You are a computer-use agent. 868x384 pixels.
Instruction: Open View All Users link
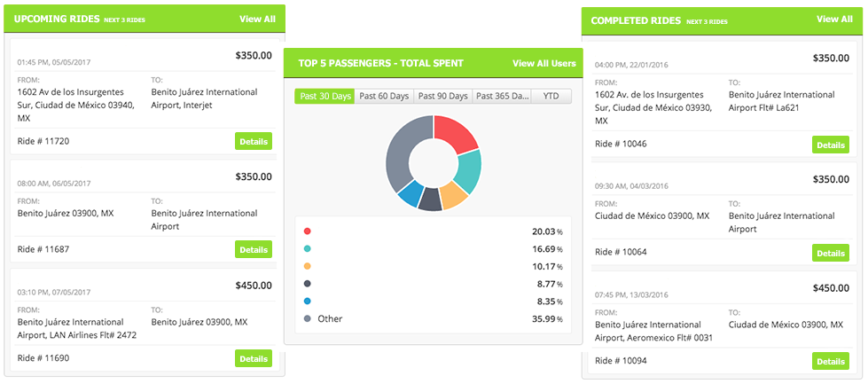543,63
